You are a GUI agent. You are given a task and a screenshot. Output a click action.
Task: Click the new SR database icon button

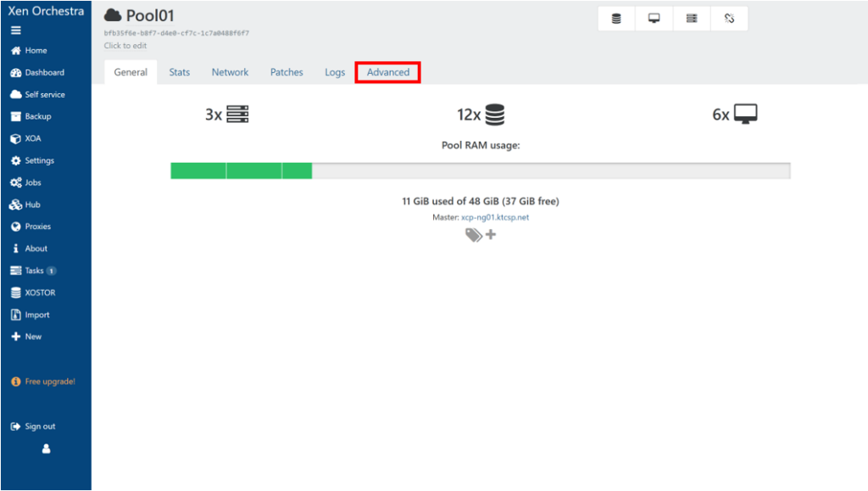tap(616, 19)
